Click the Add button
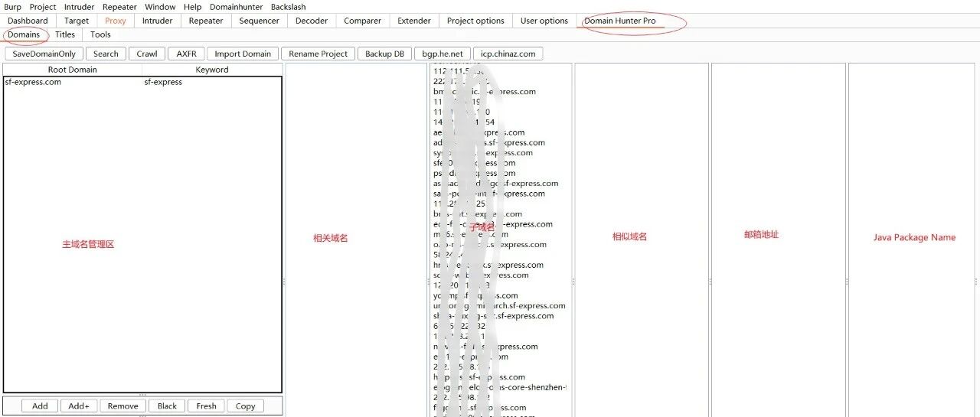The width and height of the screenshot is (980, 417). coord(40,406)
